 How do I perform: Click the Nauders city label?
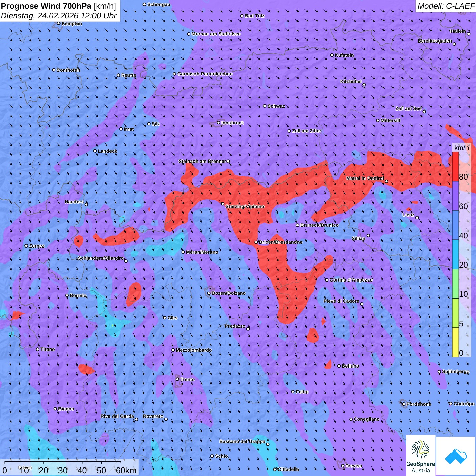pyautogui.click(x=74, y=202)
